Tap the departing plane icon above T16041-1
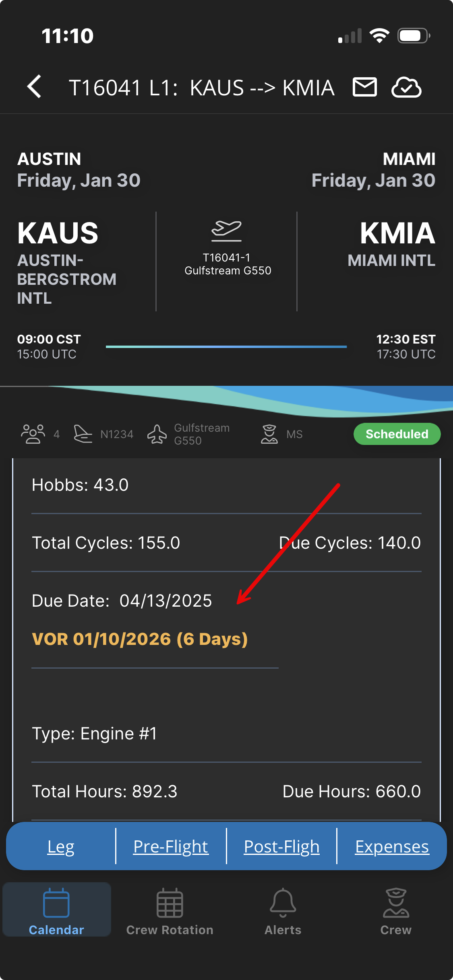The image size is (453, 980). tap(226, 231)
